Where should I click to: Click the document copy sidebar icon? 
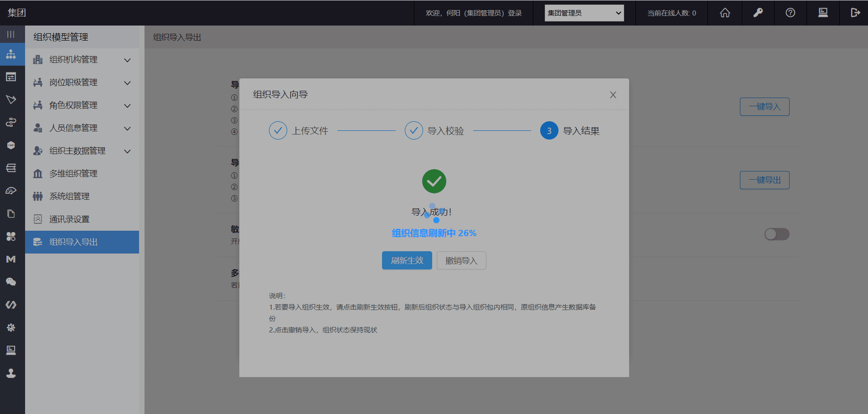tap(11, 213)
